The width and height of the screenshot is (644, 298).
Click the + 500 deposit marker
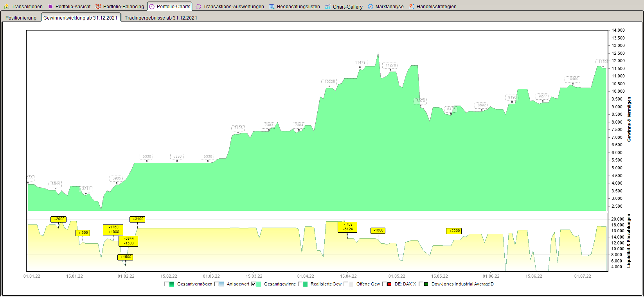coord(83,233)
